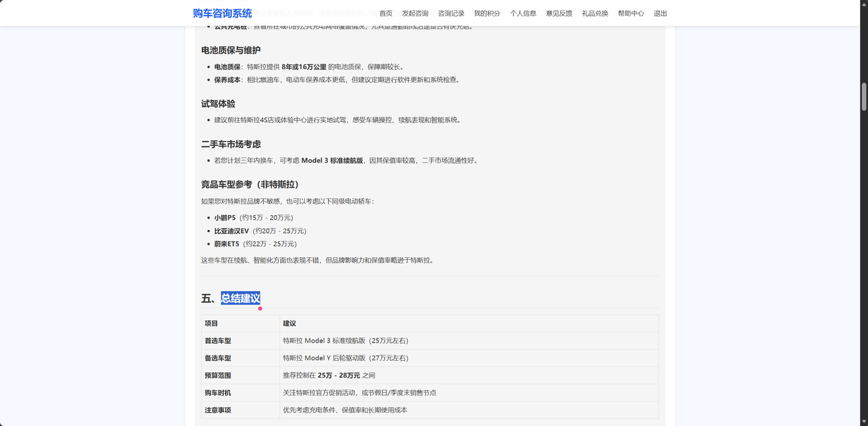
Task: Open the 我的积分 menu item
Action: click(487, 14)
